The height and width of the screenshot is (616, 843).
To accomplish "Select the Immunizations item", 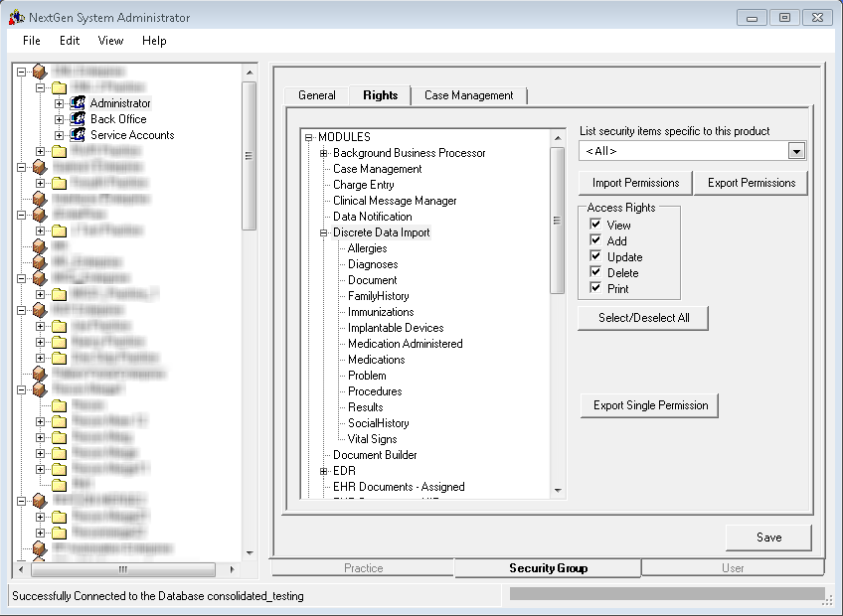I will tap(381, 312).
